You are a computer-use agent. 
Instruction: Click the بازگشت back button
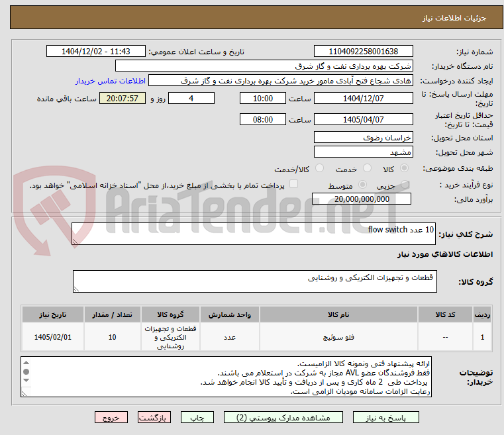coord(154,417)
